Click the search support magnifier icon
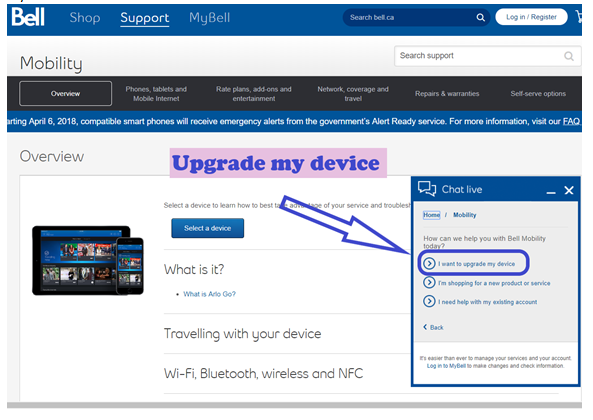The width and height of the screenshot is (593, 420). (x=569, y=56)
